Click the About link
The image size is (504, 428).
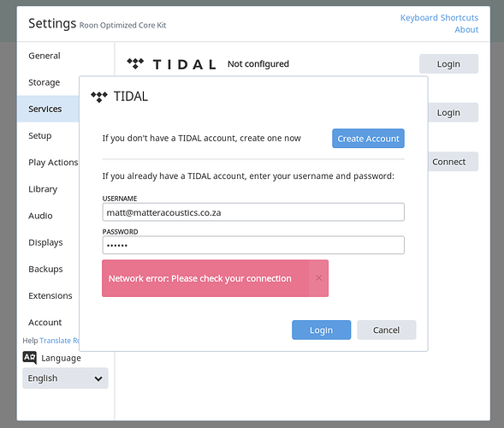pyautogui.click(x=466, y=30)
